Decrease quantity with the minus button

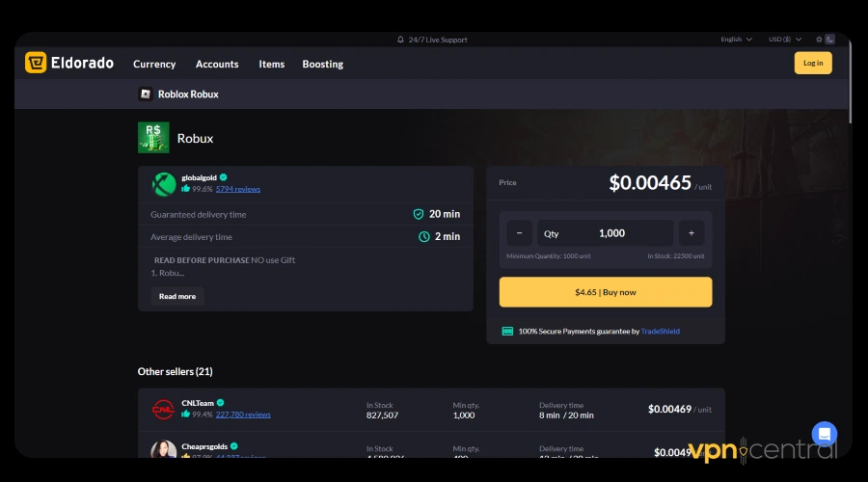(x=519, y=233)
